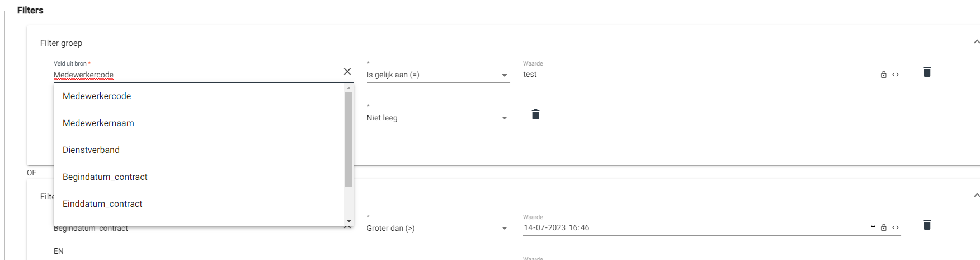Click the lock icon in the date value field
Image resolution: width=980 pixels, height=260 pixels.
point(884,228)
